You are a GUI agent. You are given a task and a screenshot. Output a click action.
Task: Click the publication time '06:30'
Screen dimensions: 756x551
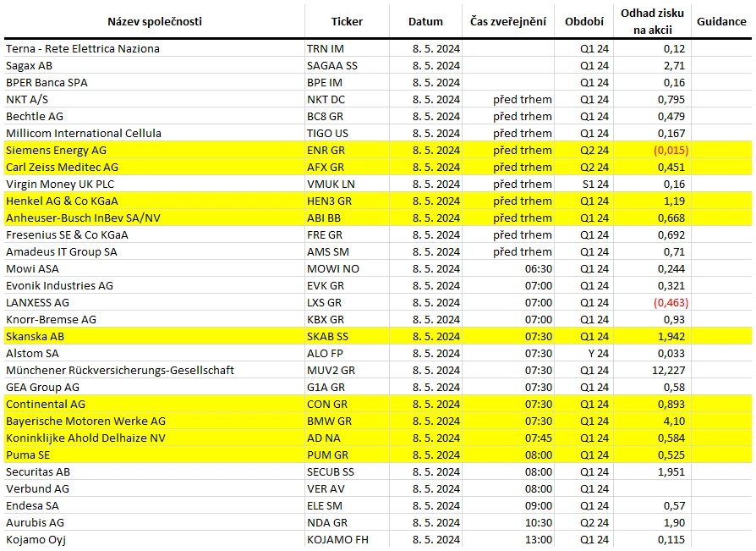coord(539,269)
